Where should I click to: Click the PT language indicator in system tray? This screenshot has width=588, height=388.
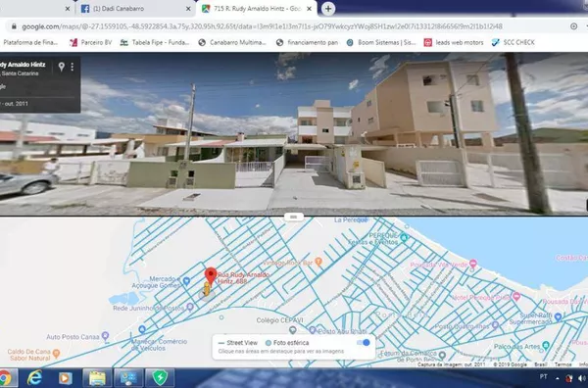click(x=543, y=376)
